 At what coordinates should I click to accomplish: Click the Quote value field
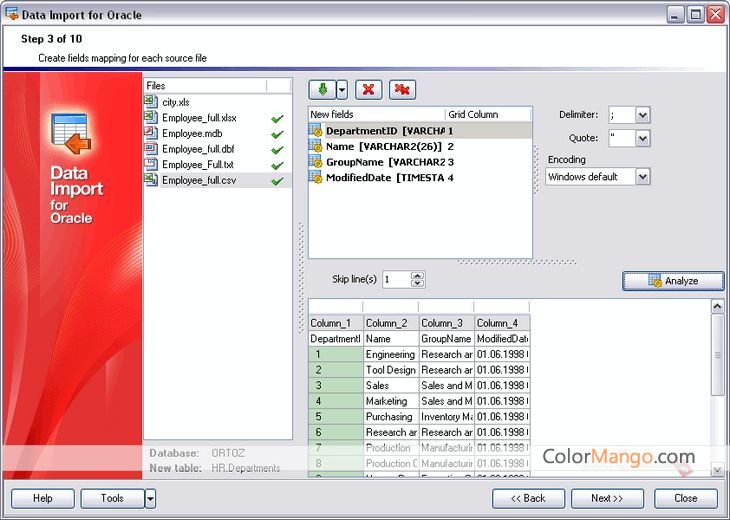point(622,138)
